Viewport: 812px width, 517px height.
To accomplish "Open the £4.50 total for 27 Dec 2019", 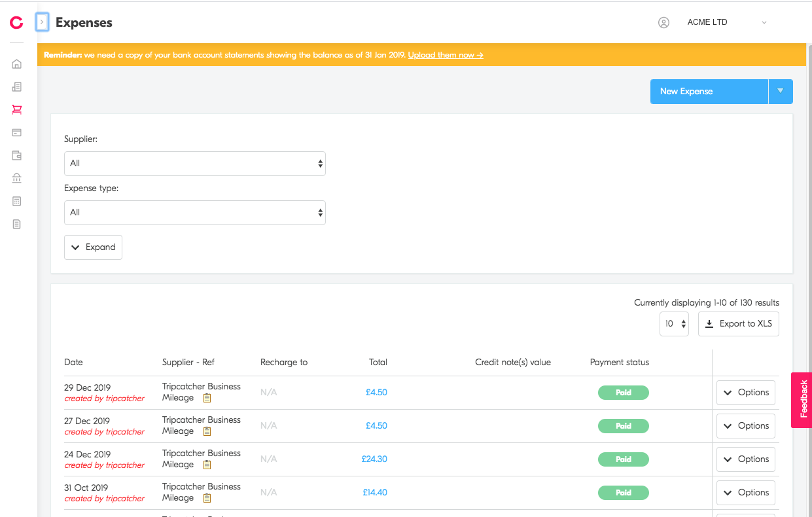I will (x=377, y=426).
